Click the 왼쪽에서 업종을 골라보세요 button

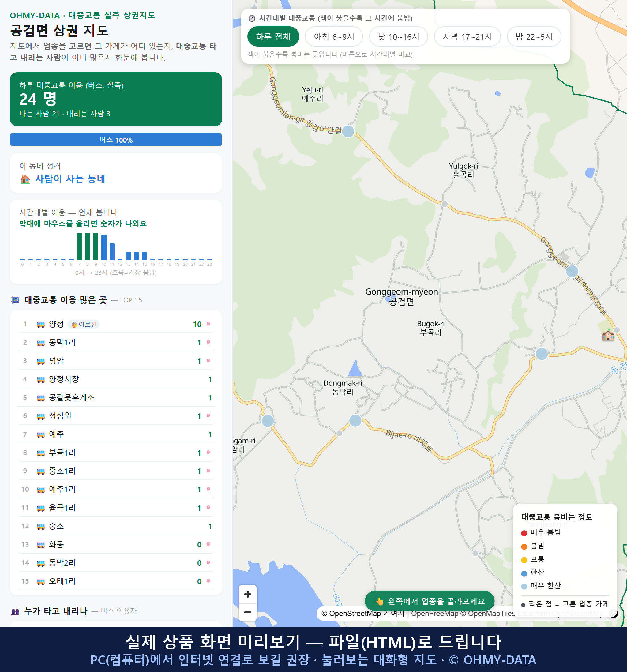click(x=429, y=601)
